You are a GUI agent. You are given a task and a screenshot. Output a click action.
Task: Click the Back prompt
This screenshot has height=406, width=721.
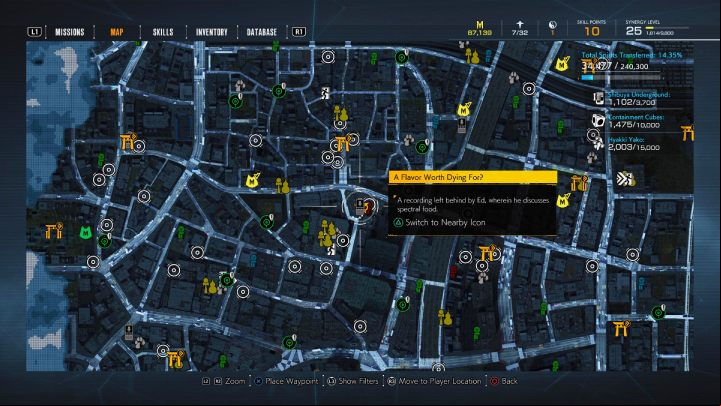(504, 381)
